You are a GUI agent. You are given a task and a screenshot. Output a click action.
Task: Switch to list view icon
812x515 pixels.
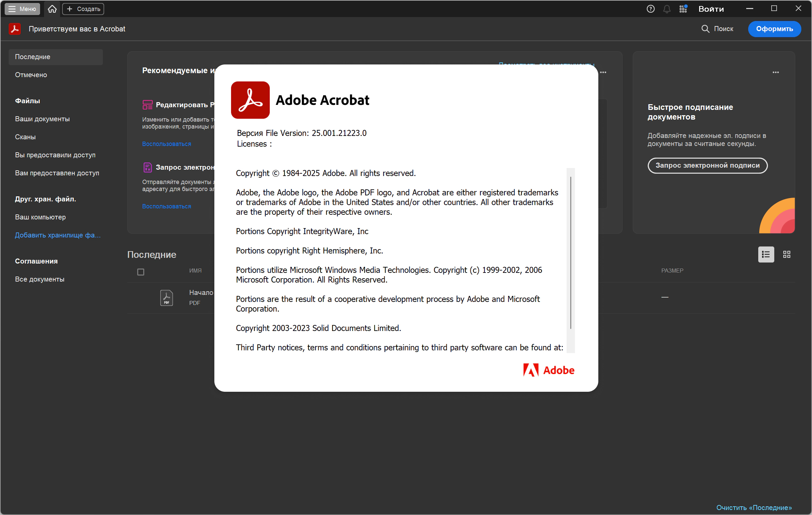(766, 254)
